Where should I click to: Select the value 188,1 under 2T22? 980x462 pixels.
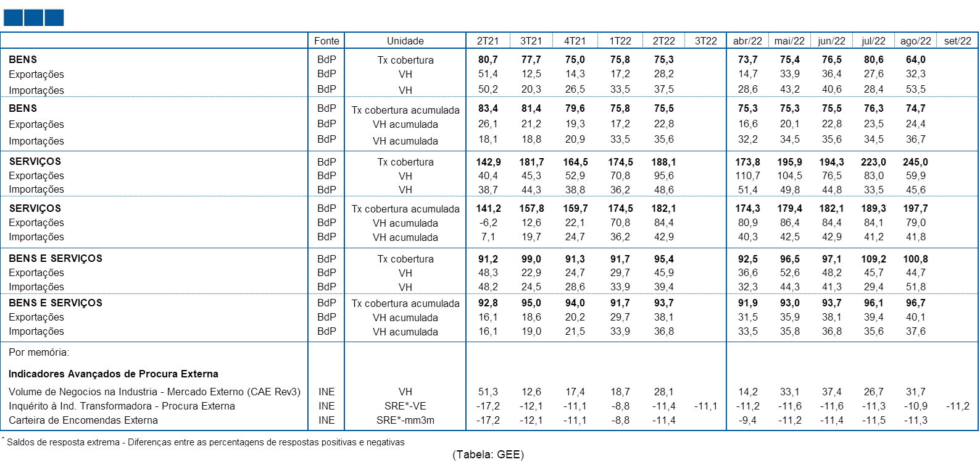click(x=663, y=162)
